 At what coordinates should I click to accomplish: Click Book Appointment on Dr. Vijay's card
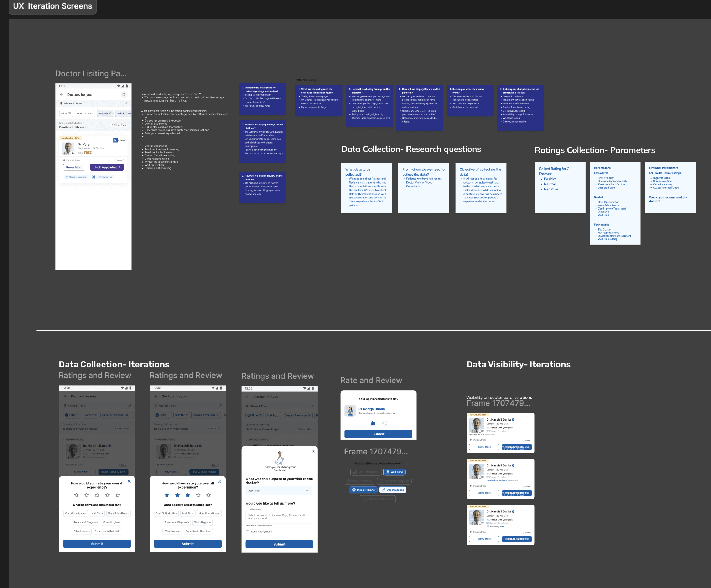click(x=107, y=167)
